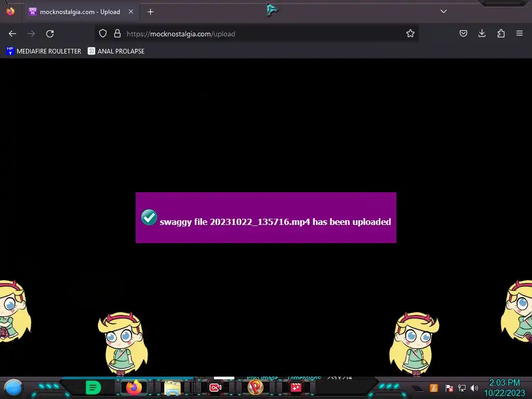Open the red screen recorder taskbar icon
This screenshot has width=532, height=399.
215,388
